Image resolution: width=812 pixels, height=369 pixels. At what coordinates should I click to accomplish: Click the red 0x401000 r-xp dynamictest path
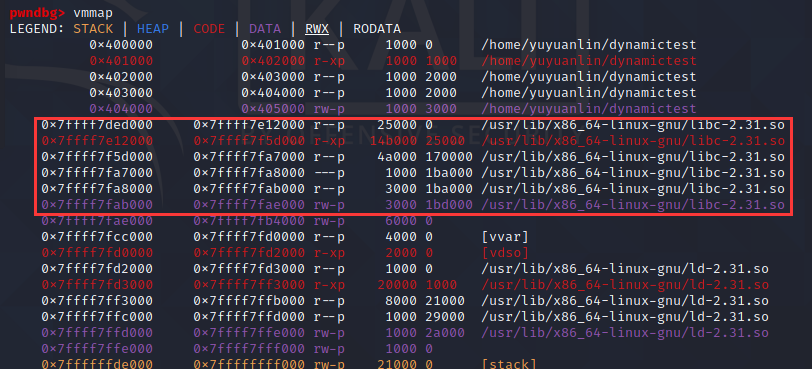click(x=589, y=61)
